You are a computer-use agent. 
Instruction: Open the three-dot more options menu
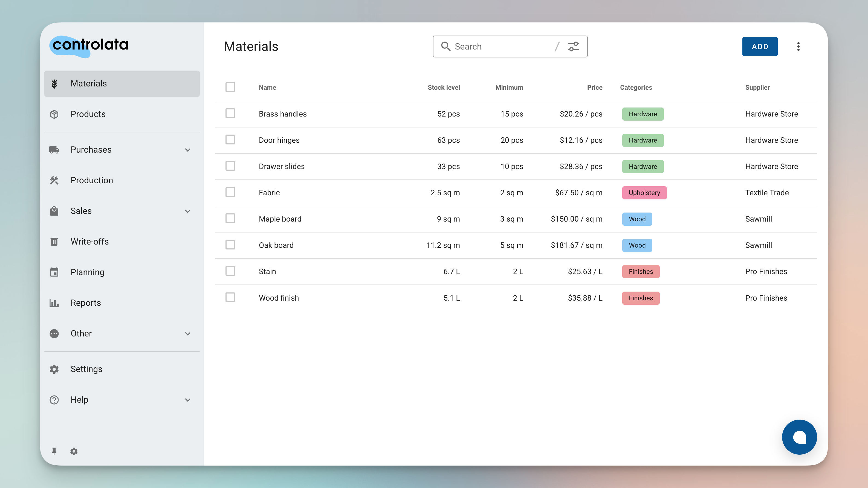798,47
